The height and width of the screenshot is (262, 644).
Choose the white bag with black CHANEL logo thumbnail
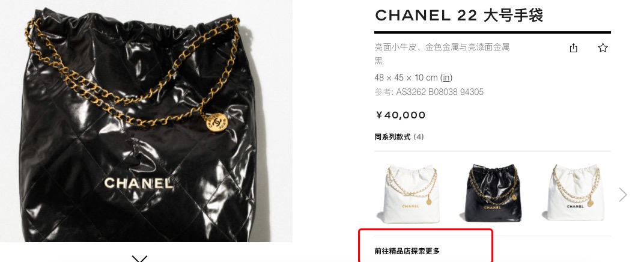point(574,193)
